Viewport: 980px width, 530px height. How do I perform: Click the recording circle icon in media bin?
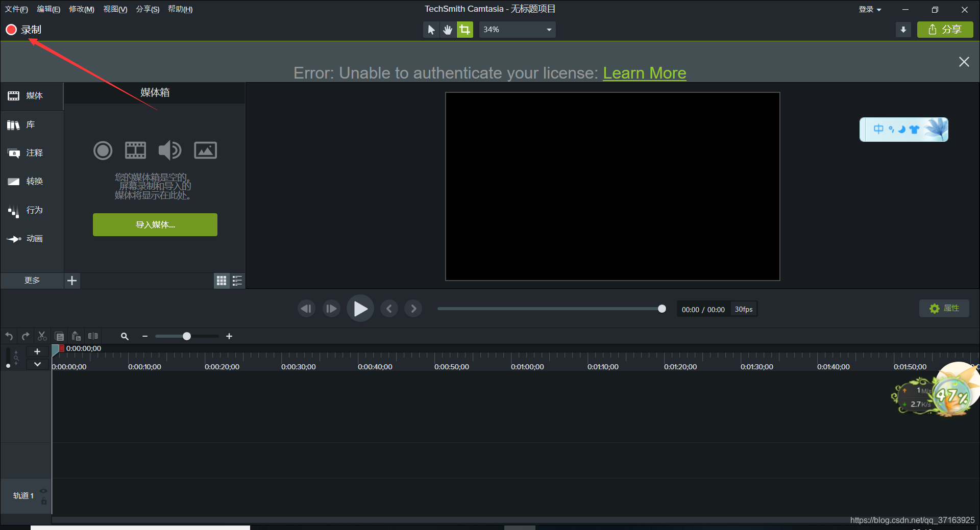[103, 150]
